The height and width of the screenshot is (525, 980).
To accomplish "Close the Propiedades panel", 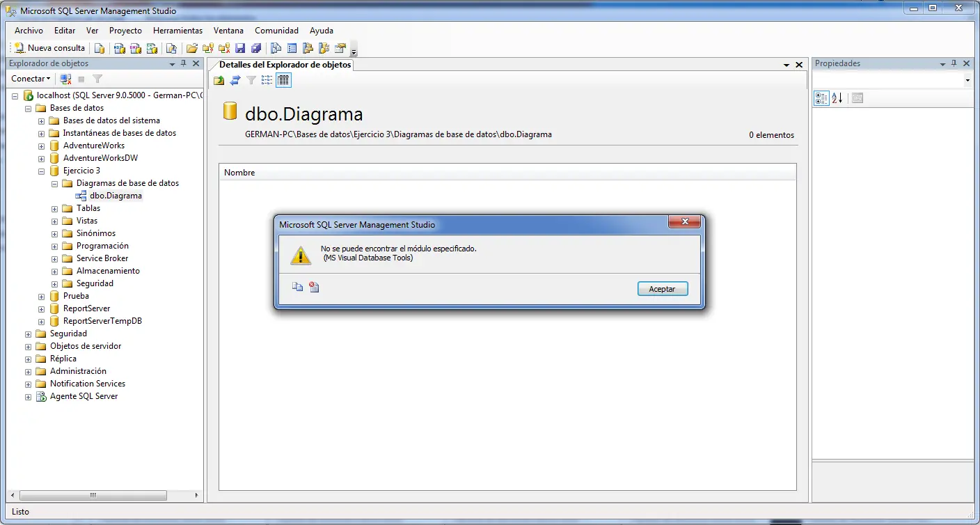I will pyautogui.click(x=967, y=63).
